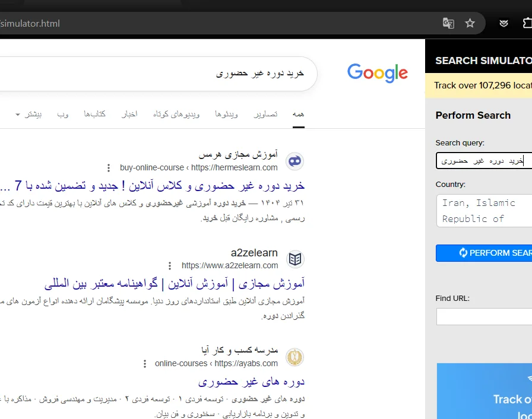Open options menu for ayabs.com result

(x=145, y=364)
